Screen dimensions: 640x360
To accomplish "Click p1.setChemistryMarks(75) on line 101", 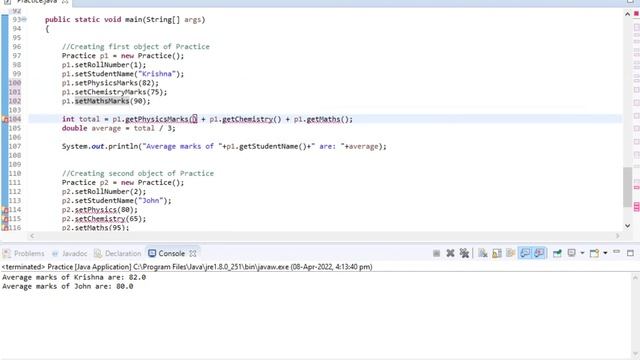I will click(x=114, y=92).
